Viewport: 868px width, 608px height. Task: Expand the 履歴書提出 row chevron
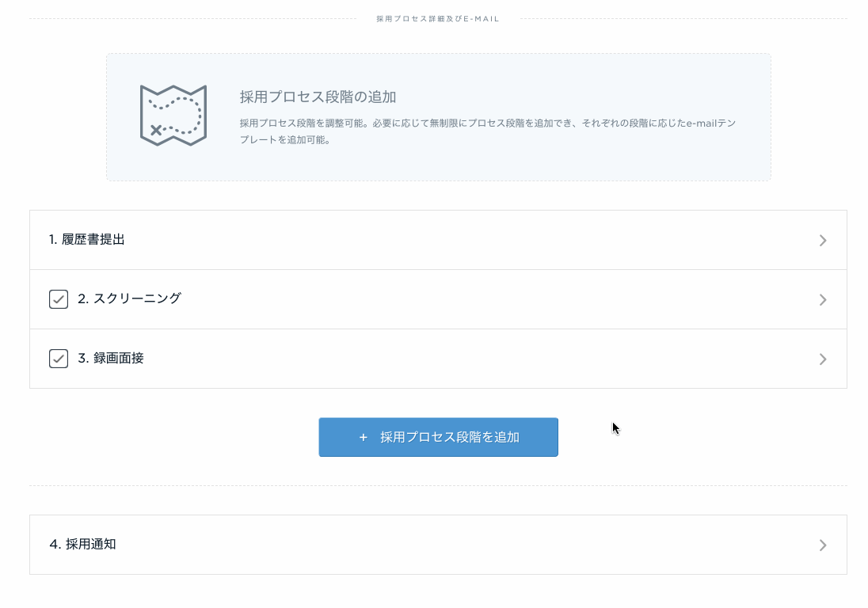click(x=823, y=240)
